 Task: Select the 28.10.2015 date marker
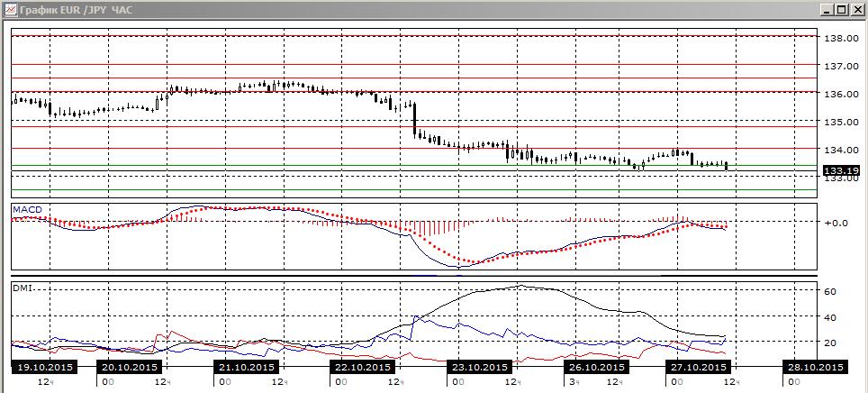pyautogui.click(x=816, y=368)
